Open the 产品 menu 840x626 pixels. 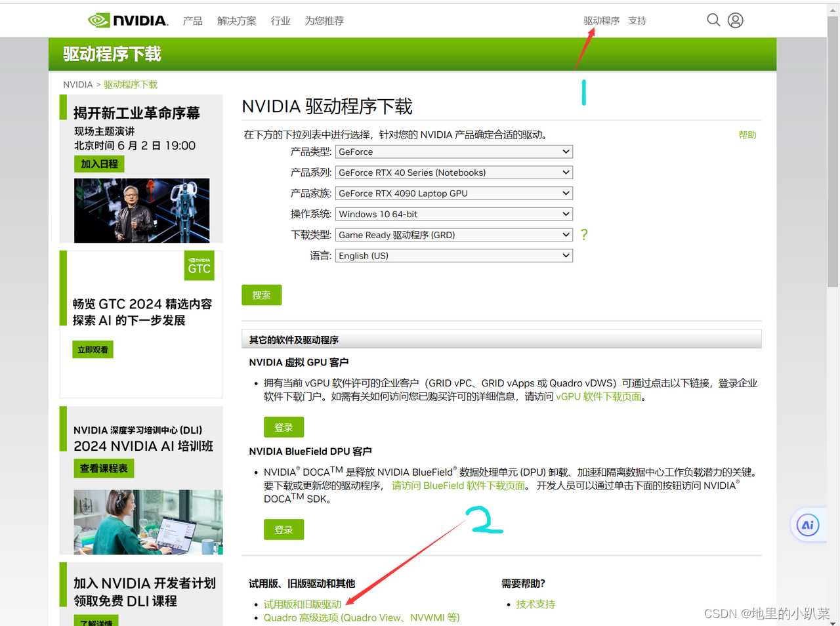click(x=192, y=21)
